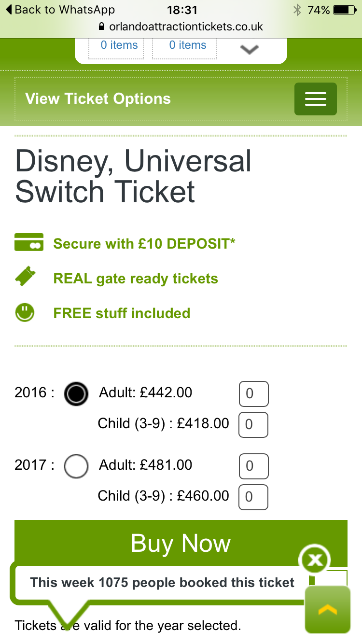Tap the Bluetooth status icon
The height and width of the screenshot is (644, 362).
[x=297, y=10]
